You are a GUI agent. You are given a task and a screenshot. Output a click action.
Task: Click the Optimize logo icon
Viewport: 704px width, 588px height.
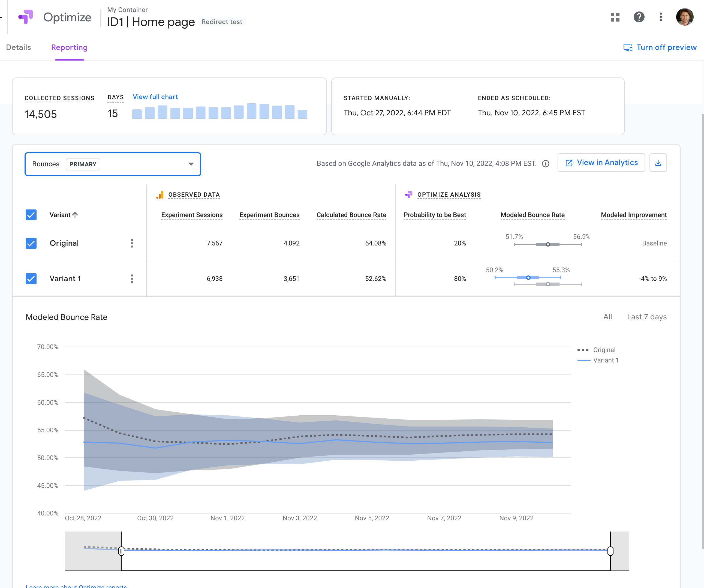click(26, 17)
